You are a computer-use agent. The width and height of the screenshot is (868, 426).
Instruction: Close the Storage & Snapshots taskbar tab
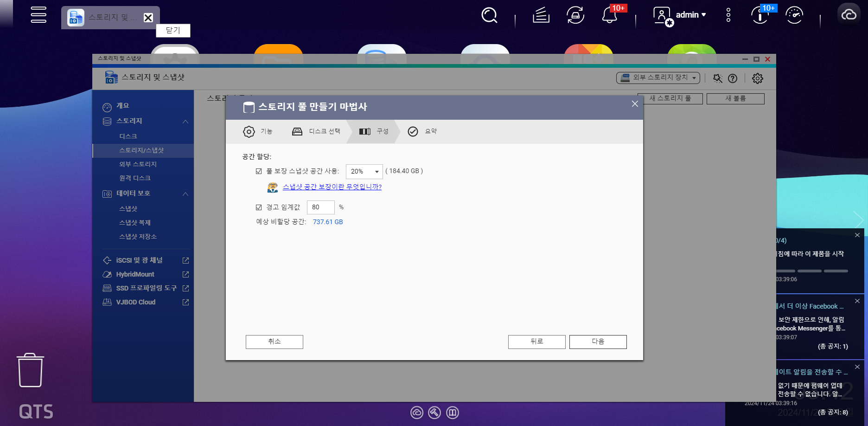tap(148, 18)
